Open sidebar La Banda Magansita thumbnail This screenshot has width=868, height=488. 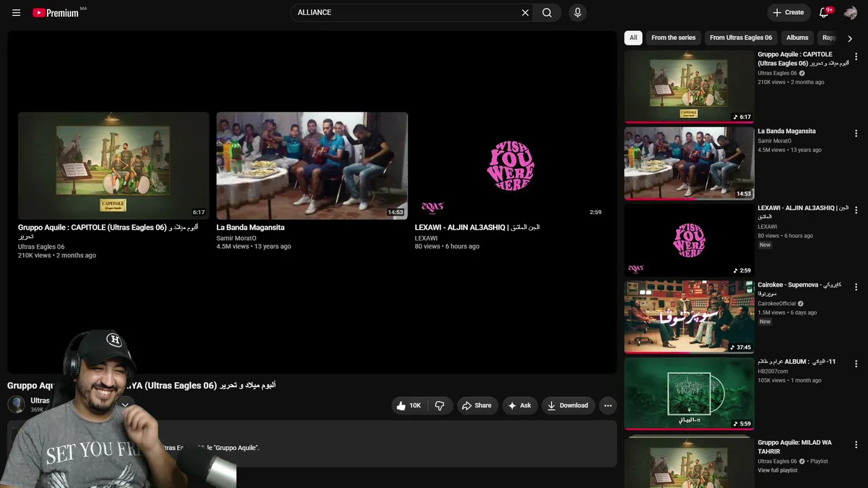(689, 163)
